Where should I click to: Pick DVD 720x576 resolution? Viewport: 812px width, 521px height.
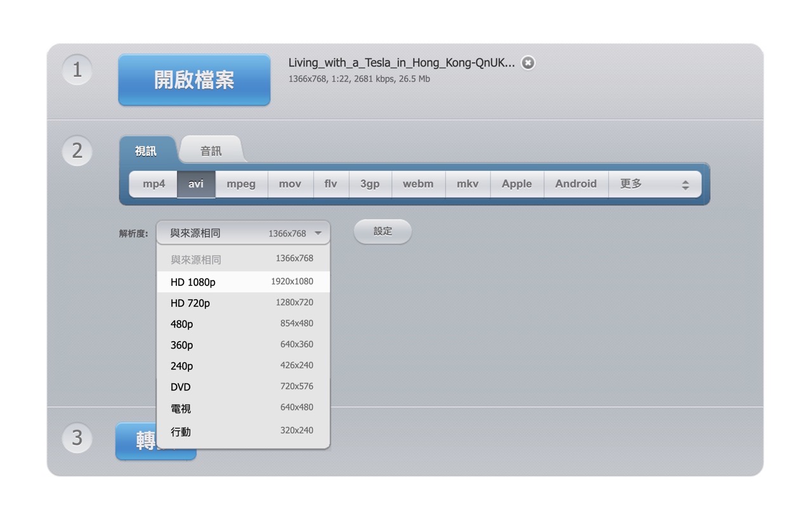coord(244,387)
